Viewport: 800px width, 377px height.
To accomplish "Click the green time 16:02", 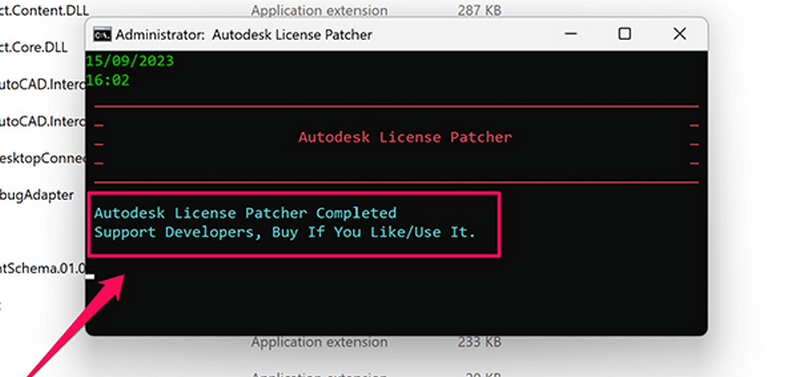I will point(108,80).
